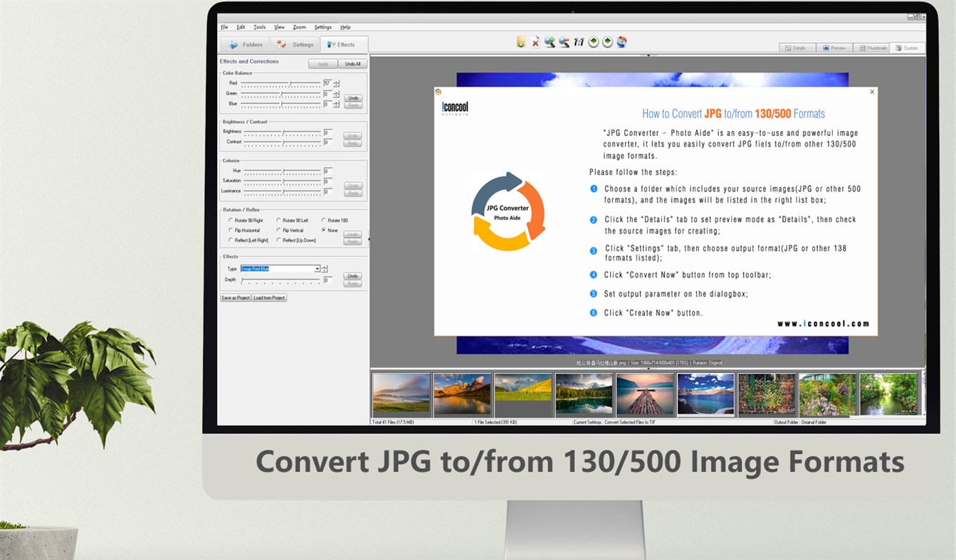956x560 pixels.
Task: Click the 1:1 actual size icon
Action: tap(578, 42)
